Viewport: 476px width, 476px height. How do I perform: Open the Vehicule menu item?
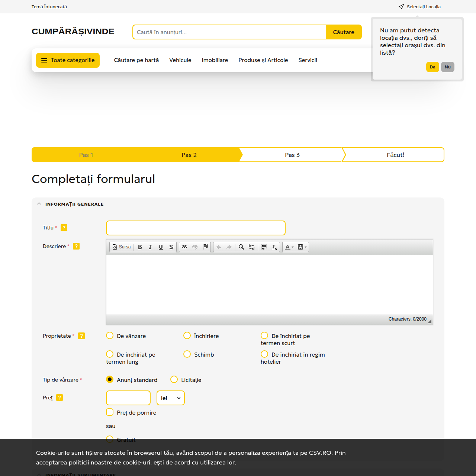180,60
